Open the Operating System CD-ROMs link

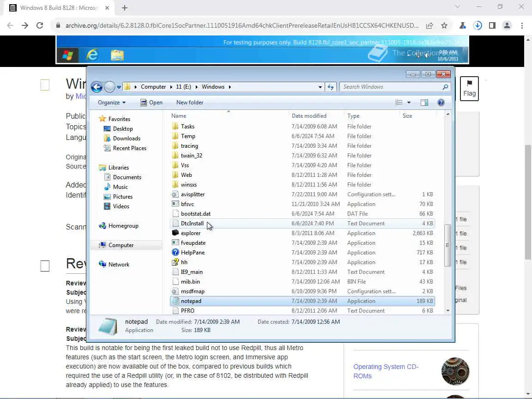click(x=386, y=371)
